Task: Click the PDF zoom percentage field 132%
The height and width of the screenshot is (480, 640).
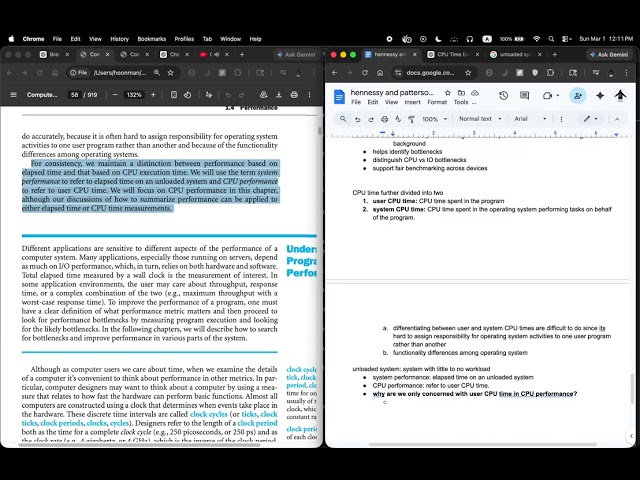Action: coord(134,95)
